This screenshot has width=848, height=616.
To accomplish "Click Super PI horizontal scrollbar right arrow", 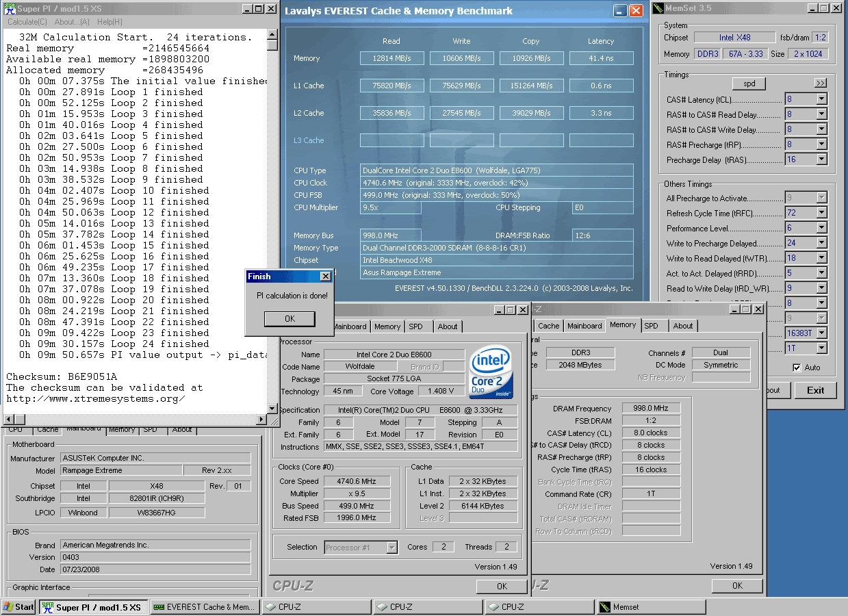I will (x=261, y=419).
